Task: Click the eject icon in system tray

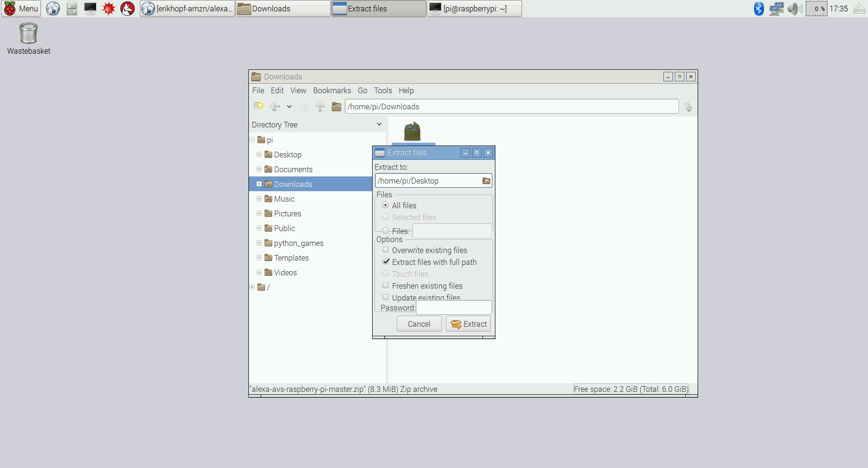Action: [x=859, y=9]
